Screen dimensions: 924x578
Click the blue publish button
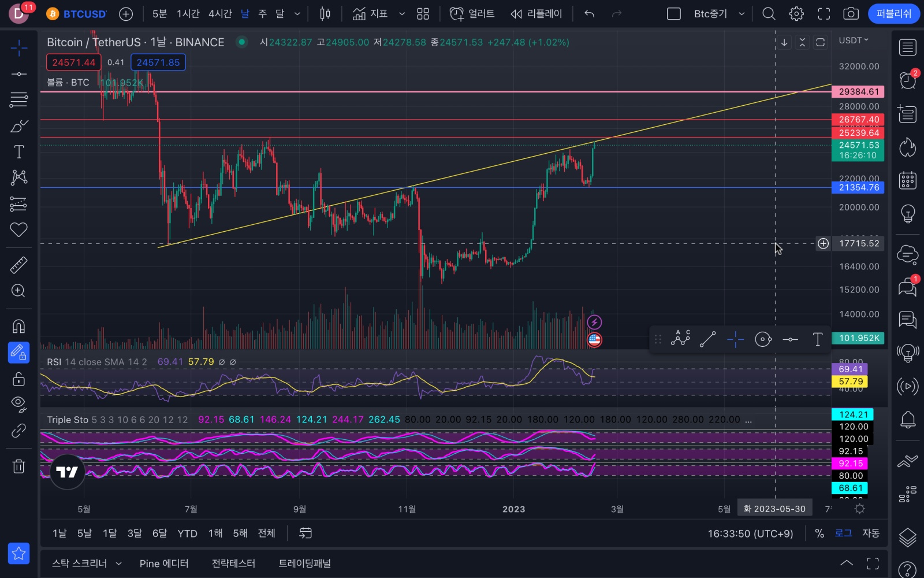point(894,14)
